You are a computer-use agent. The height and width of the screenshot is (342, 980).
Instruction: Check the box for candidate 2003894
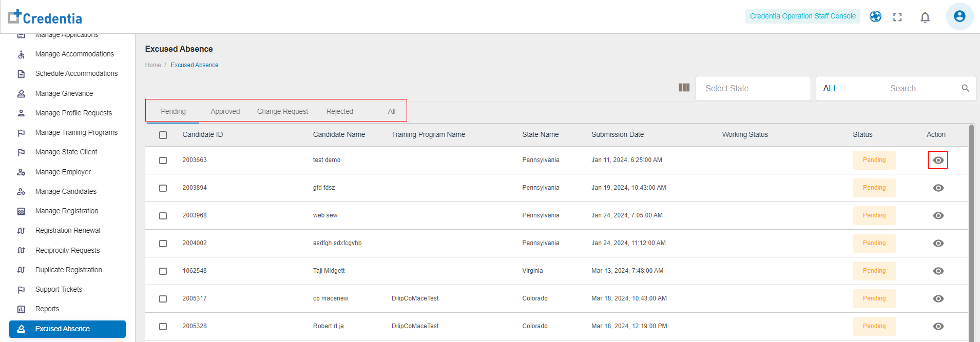click(x=163, y=188)
